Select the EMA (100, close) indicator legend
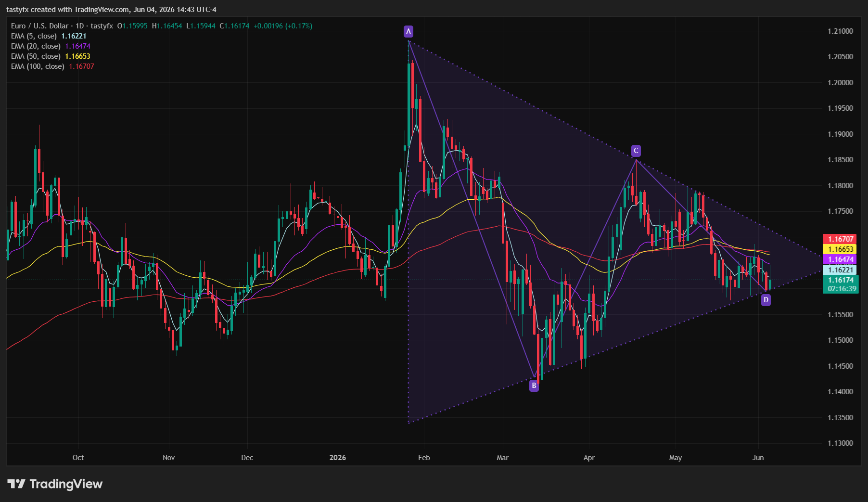 [x=52, y=66]
